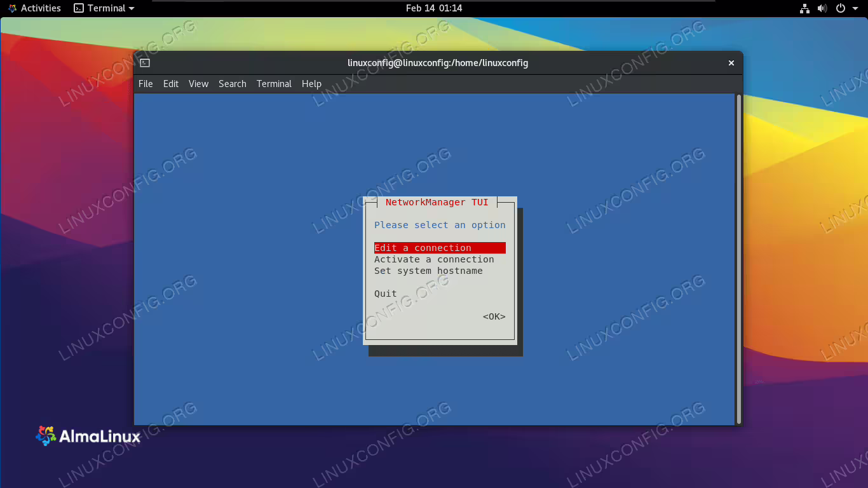This screenshot has height=488, width=868.
Task: Open the Edit menu
Action: 171,84
